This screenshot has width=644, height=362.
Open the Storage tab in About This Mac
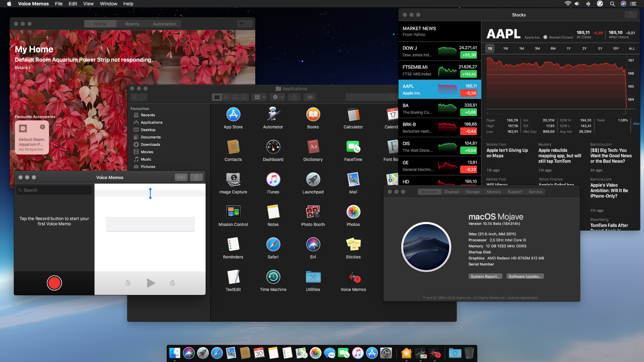473,192
